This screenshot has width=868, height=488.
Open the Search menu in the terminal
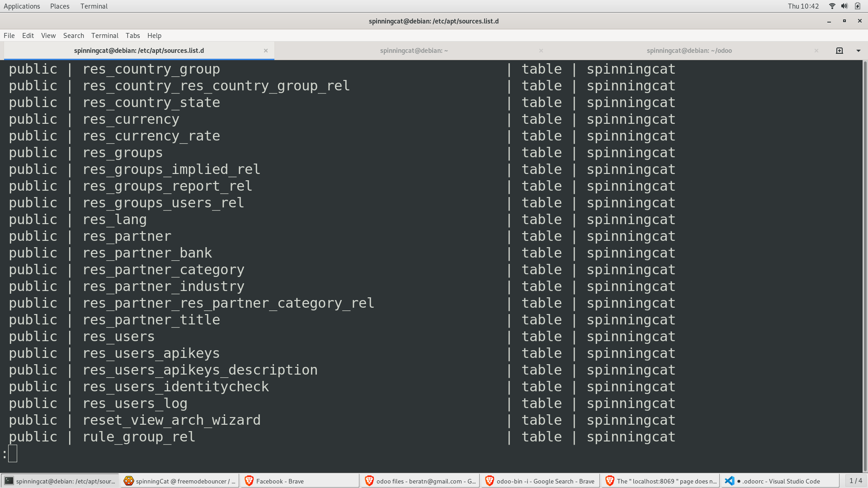73,35
